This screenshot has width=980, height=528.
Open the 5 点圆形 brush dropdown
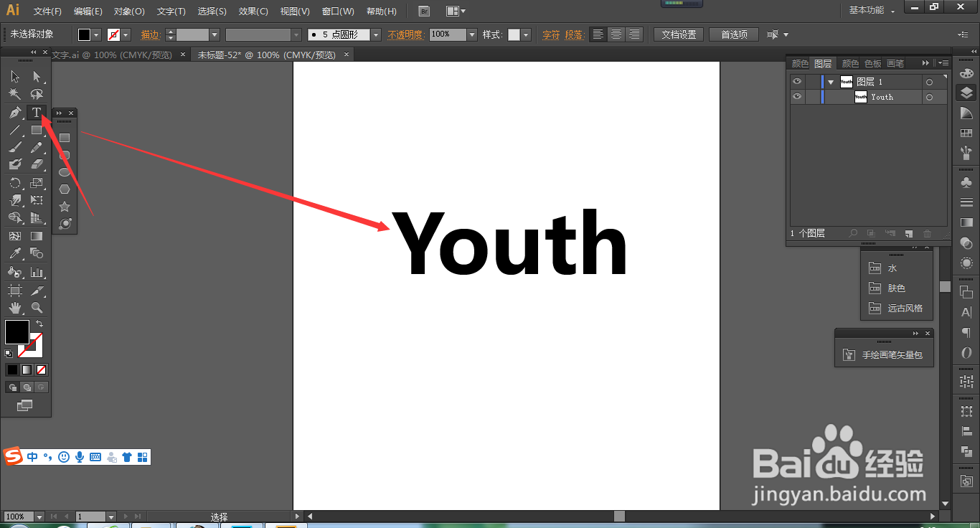coord(376,34)
